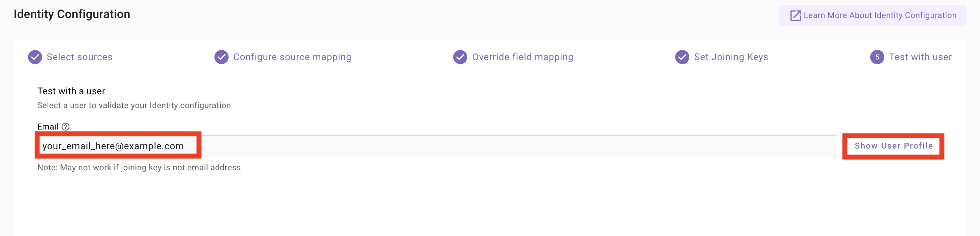
Task: Click the Email field label
Action: coord(48,127)
